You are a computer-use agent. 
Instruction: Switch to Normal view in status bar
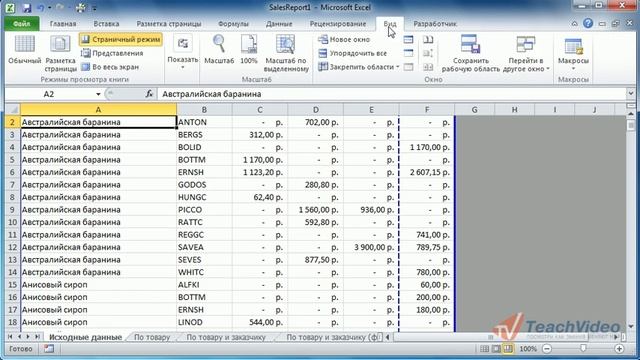click(484, 349)
